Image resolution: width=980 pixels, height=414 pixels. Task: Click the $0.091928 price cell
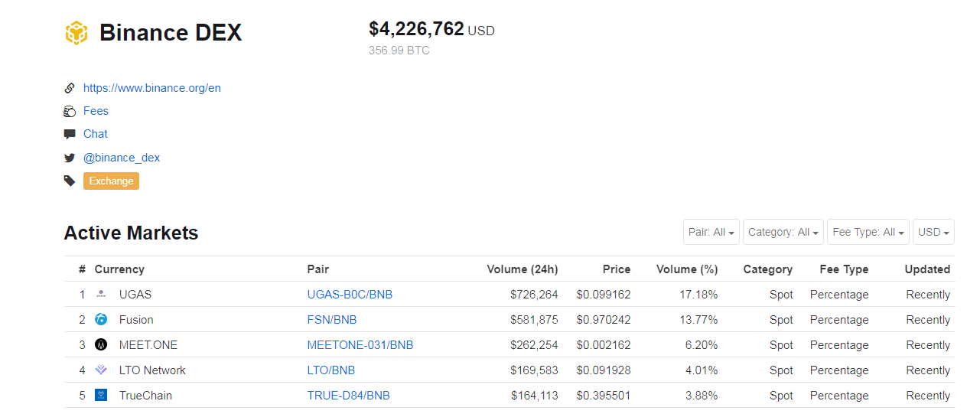point(604,370)
